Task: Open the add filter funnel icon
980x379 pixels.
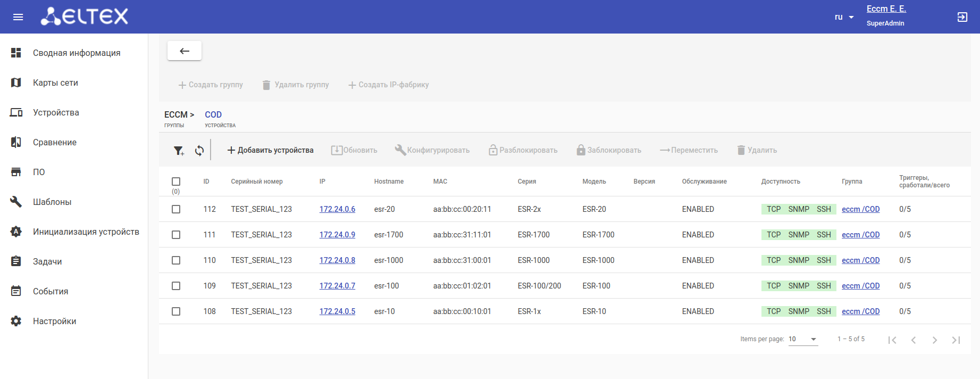Action: [x=179, y=151]
